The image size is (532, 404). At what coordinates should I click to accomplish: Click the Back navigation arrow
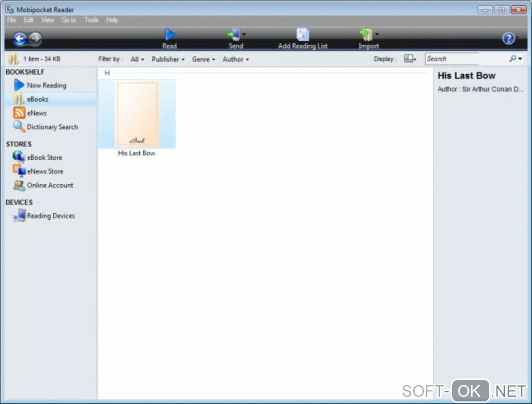20,39
